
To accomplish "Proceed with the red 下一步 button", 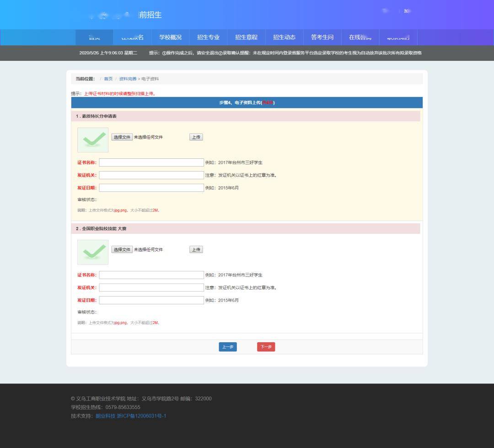I will [266, 347].
